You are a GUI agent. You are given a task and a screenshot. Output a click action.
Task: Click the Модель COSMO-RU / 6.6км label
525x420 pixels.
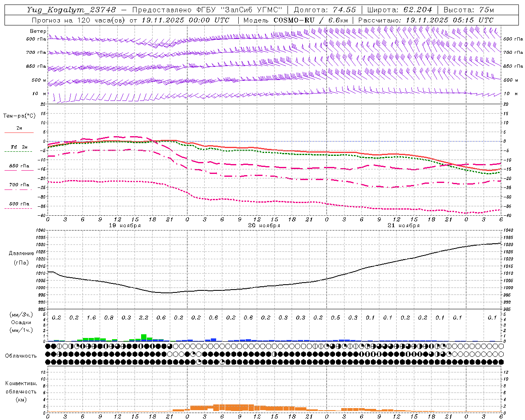[295, 20]
